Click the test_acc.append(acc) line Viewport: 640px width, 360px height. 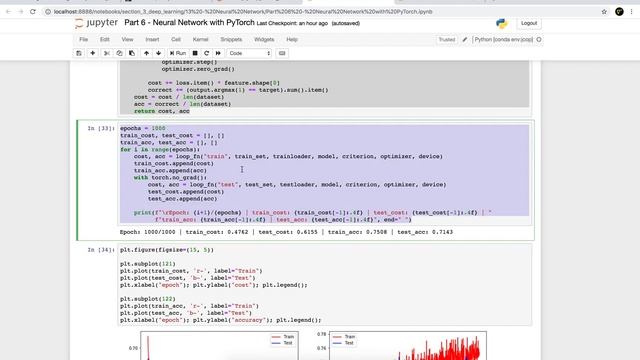click(182, 199)
